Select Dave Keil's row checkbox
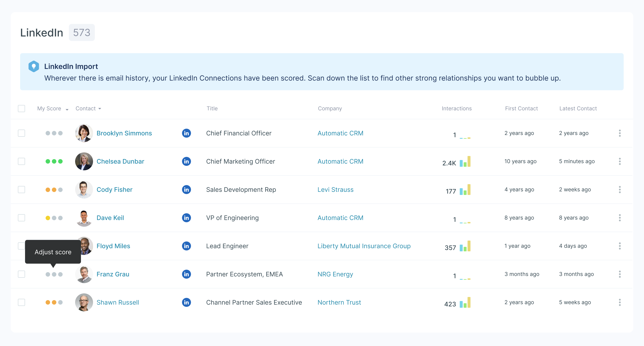The height and width of the screenshot is (346, 644). pos(21,218)
